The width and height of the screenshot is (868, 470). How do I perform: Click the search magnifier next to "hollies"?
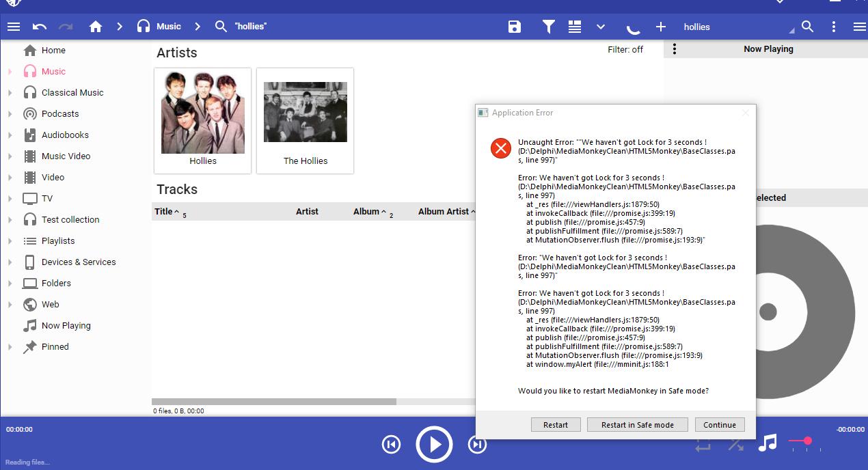point(807,27)
